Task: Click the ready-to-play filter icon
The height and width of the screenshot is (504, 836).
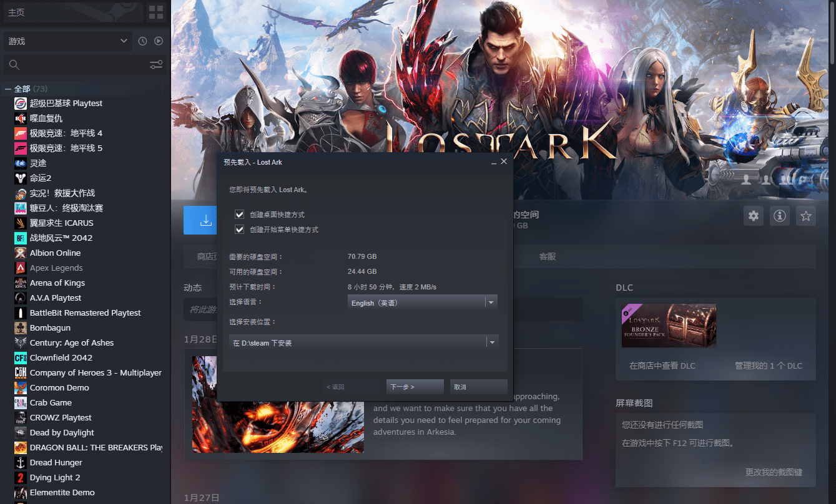Action: pos(159,41)
